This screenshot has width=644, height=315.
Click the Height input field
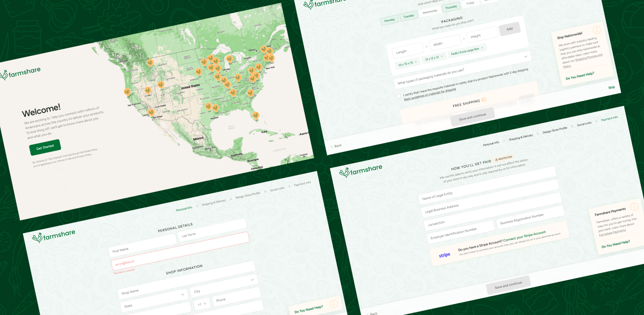(x=482, y=35)
